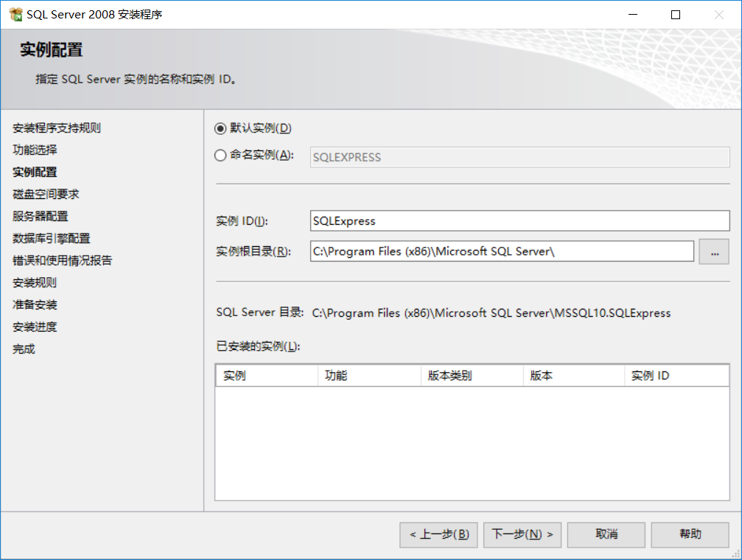742x560 pixels.
Task: Click the 实例 ID column header
Action: (x=676, y=376)
